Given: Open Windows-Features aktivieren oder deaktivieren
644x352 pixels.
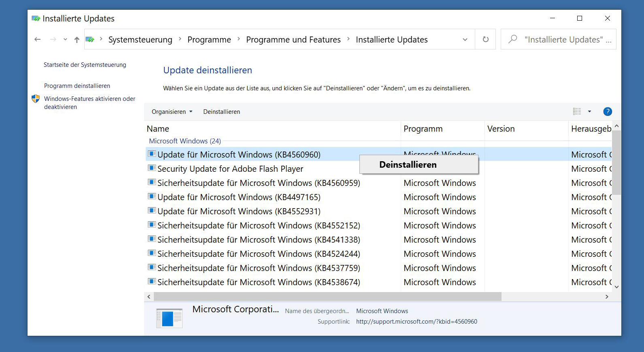Looking at the screenshot, I should pyautogui.click(x=89, y=103).
